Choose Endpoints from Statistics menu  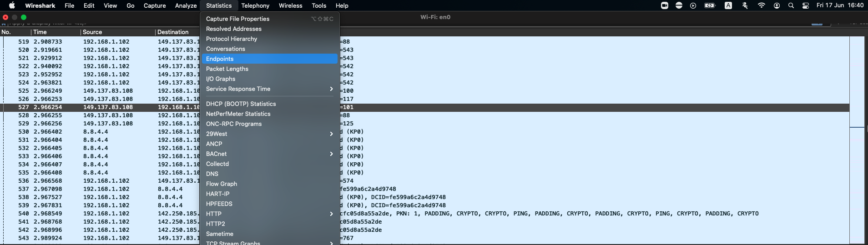click(x=269, y=59)
